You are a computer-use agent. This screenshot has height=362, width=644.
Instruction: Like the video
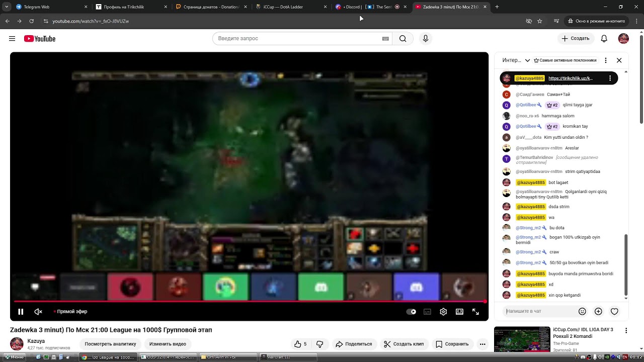tap(300, 344)
